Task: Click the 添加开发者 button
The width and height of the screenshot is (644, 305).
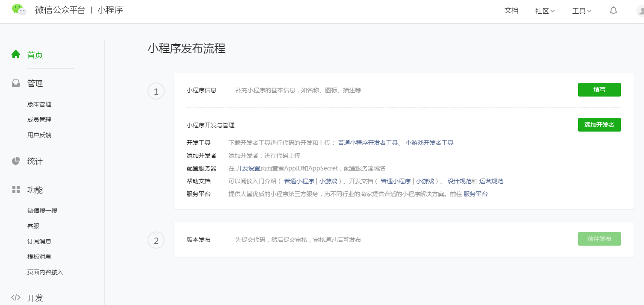Action: (x=599, y=125)
